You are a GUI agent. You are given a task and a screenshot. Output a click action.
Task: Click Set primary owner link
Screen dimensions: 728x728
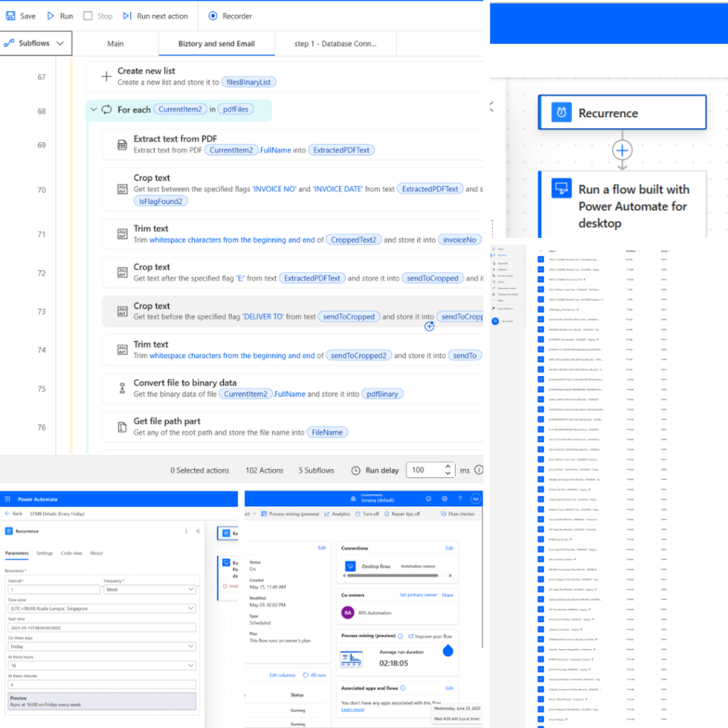click(417, 595)
